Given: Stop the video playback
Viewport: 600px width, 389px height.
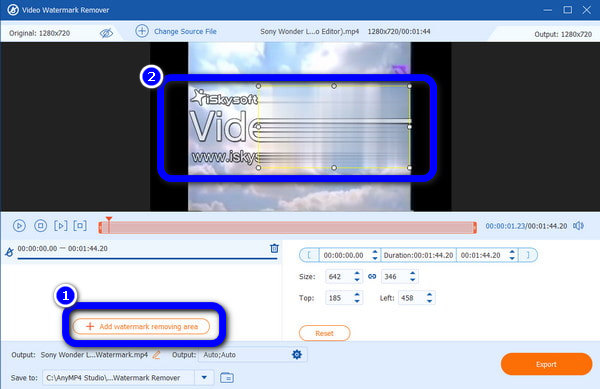Looking at the screenshot, I should click(40, 226).
